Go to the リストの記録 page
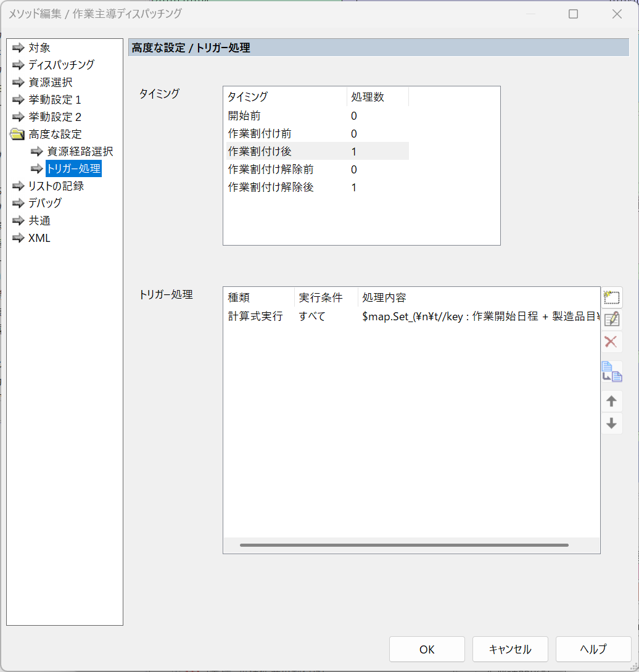The width and height of the screenshot is (639, 672). click(56, 186)
